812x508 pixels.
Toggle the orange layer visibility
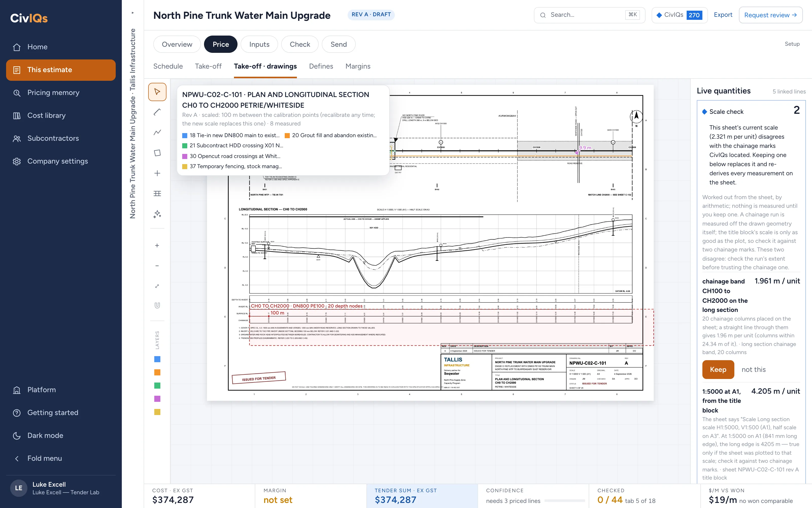(x=157, y=372)
